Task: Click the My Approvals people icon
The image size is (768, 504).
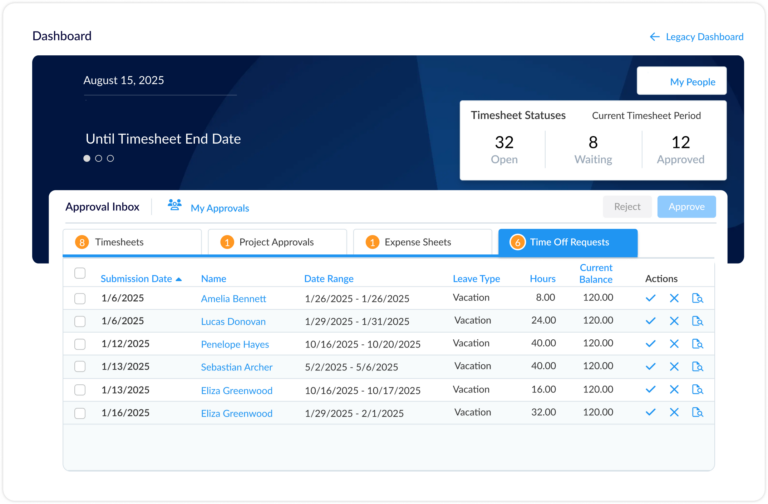Action: 175,206
